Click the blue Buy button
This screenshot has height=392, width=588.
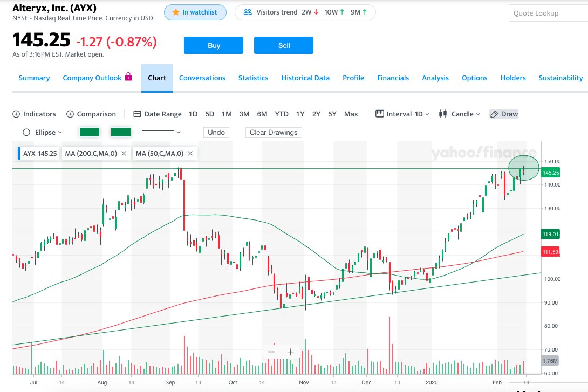pos(214,45)
